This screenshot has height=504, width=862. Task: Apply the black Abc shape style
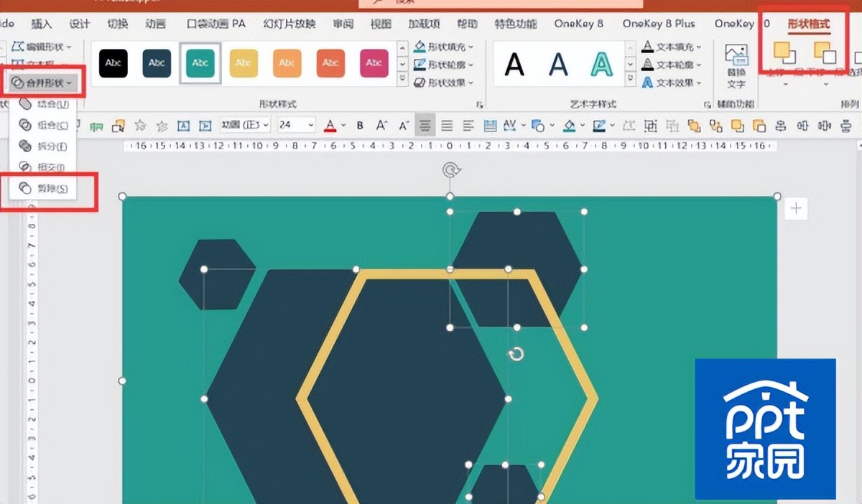coord(113,63)
